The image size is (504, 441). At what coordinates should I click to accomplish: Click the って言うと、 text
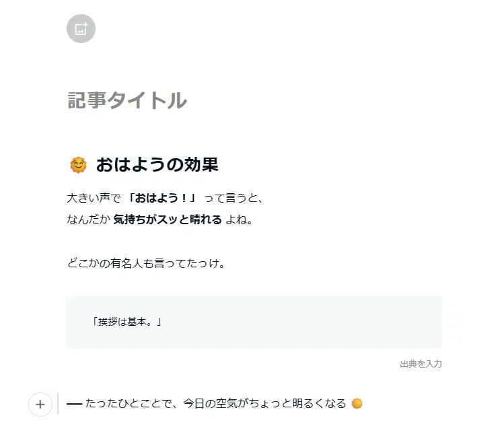tap(233, 198)
